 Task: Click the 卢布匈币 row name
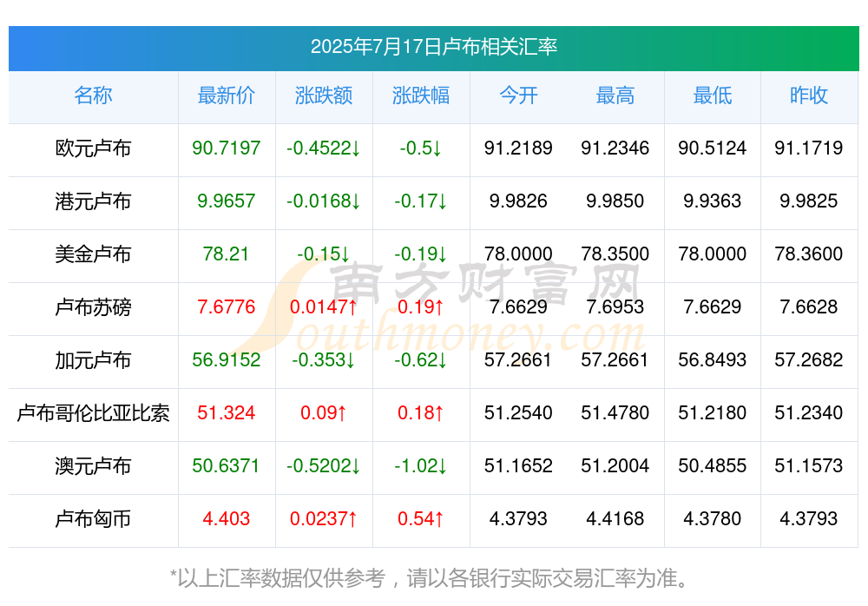tap(93, 519)
